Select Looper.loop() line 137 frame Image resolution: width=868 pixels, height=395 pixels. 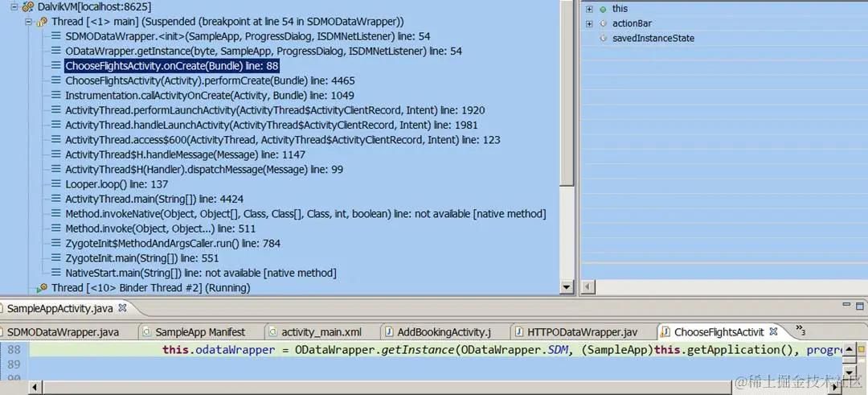(117, 184)
